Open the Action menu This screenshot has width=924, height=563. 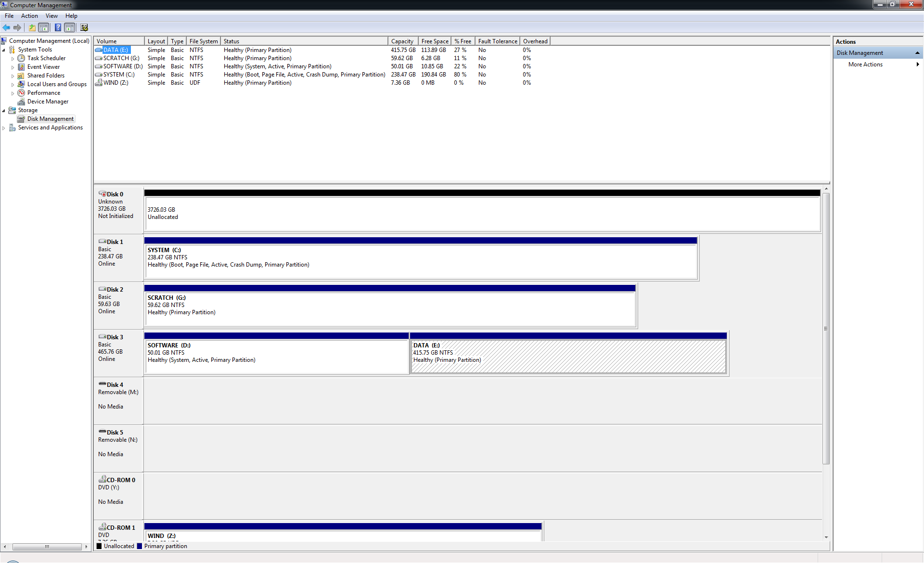click(29, 16)
